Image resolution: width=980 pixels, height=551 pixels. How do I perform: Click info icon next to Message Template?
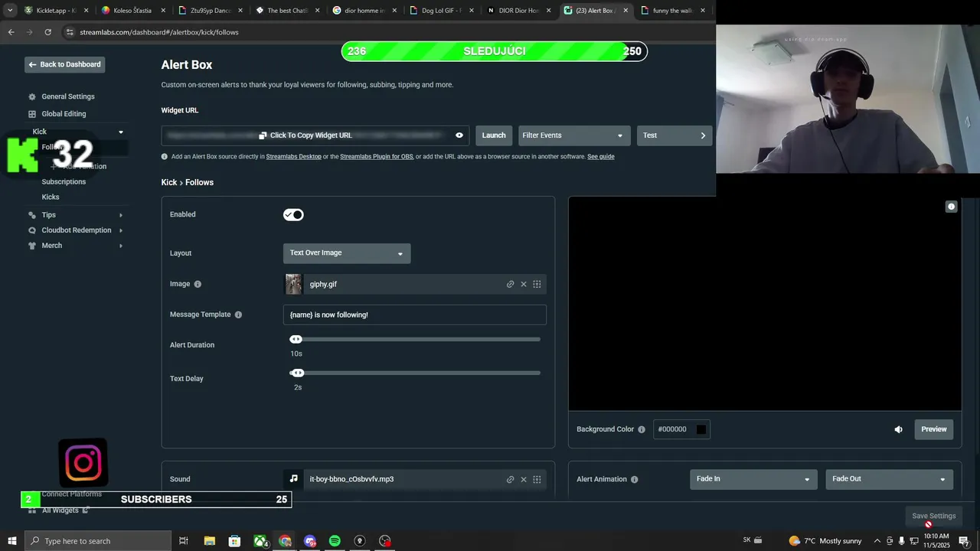coord(238,315)
